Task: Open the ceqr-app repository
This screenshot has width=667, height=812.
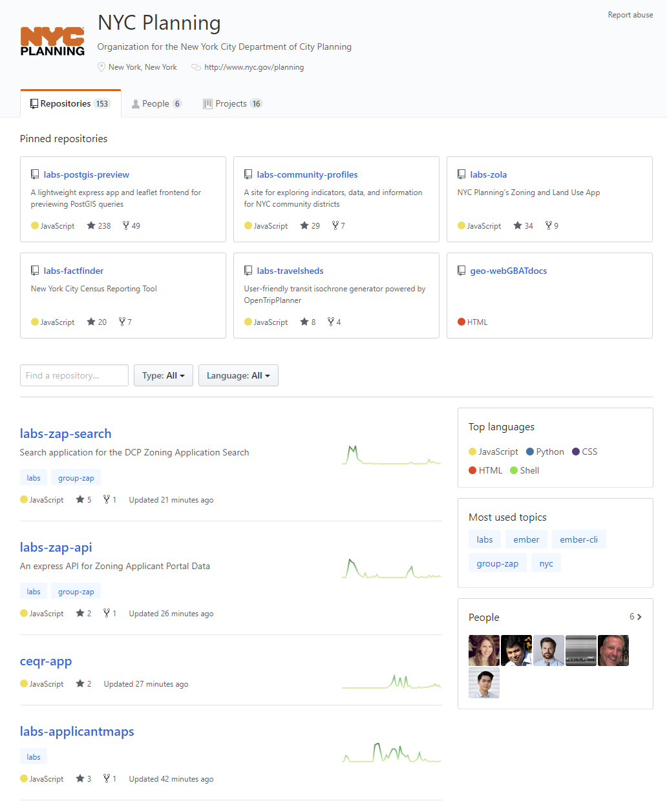Action: point(46,661)
